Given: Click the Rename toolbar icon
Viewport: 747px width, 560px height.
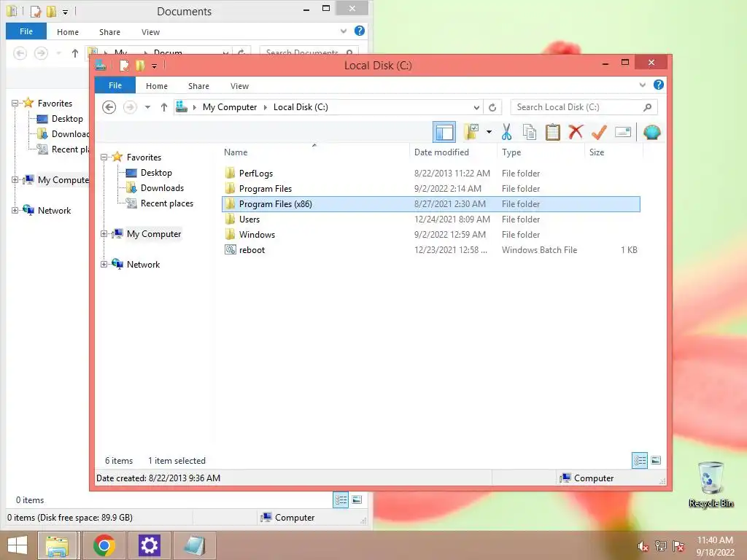Looking at the screenshot, I should pos(623,132).
